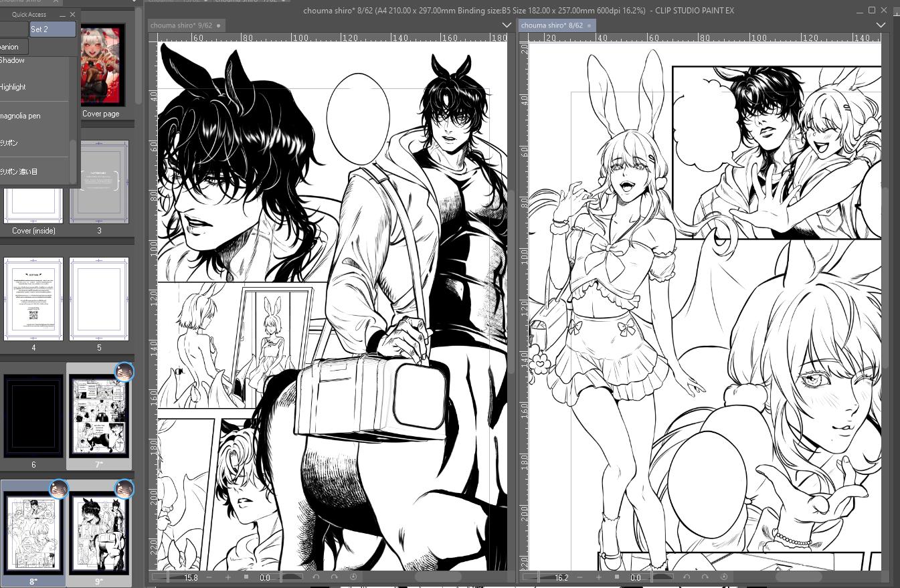
Task: Reset rotation of page 8 canvas
Action: point(724,577)
